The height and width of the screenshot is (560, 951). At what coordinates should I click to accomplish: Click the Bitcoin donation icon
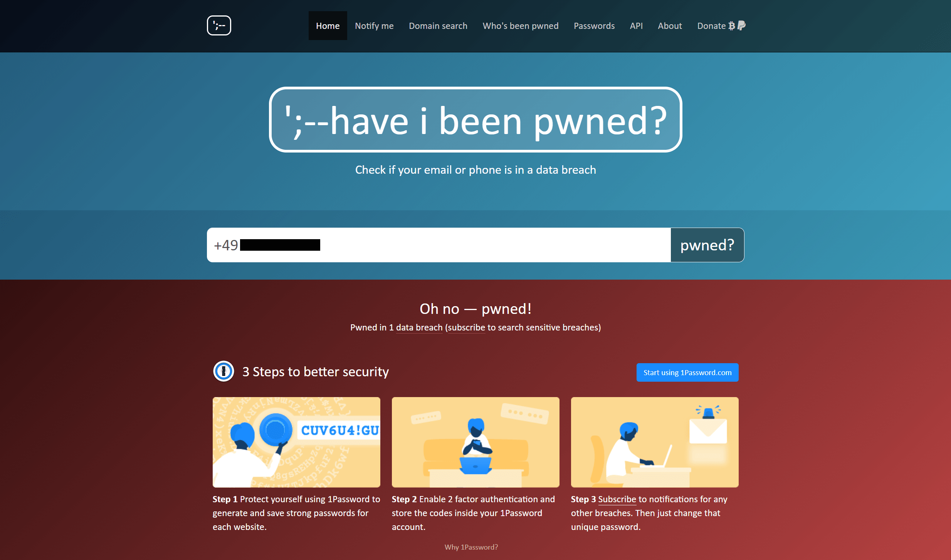point(732,25)
